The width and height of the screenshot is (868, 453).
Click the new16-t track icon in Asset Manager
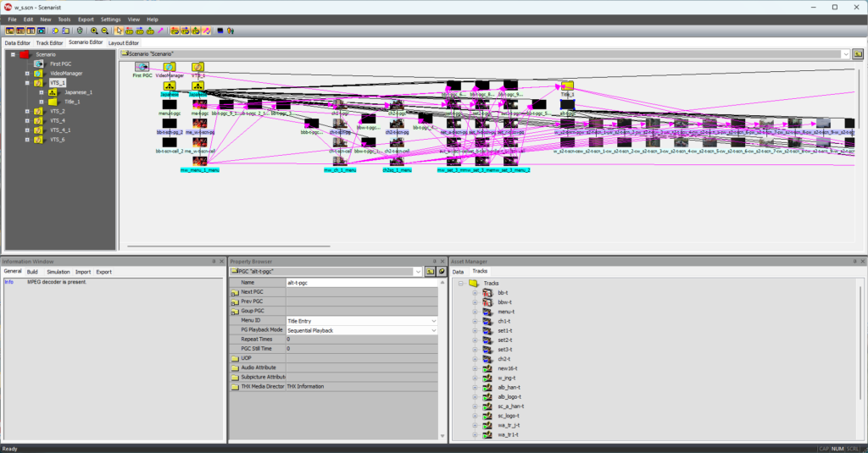tap(487, 368)
